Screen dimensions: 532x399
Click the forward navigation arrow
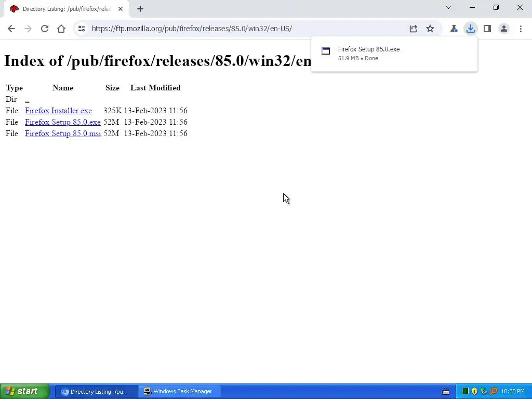coord(28,29)
